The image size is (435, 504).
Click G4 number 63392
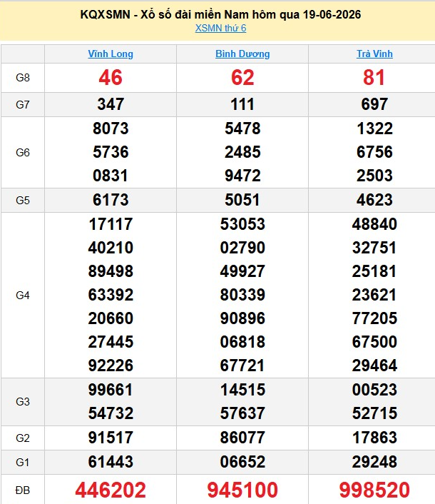pyautogui.click(x=111, y=295)
